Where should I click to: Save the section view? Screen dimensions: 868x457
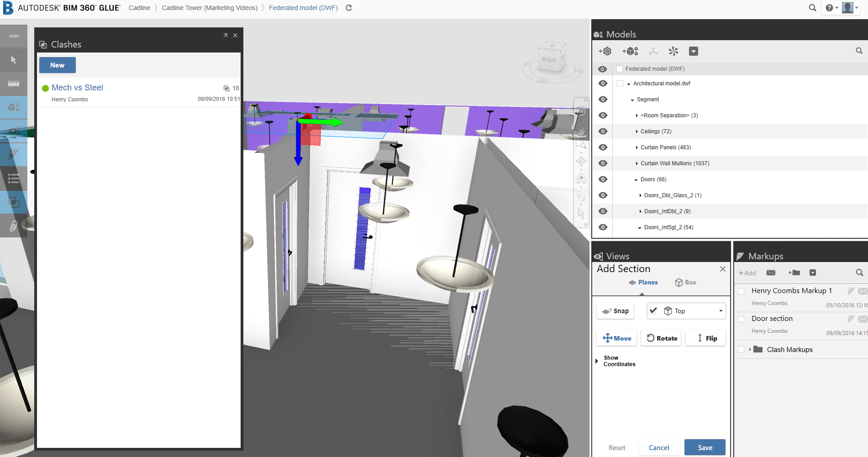(x=705, y=447)
